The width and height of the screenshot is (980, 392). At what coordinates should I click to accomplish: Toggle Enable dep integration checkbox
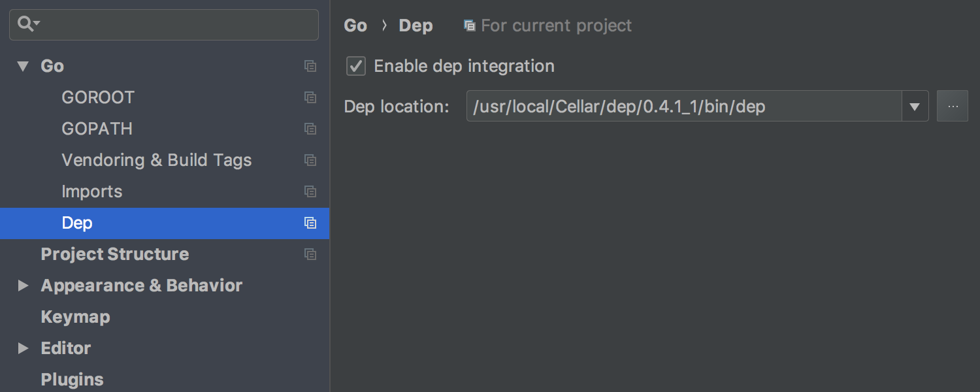coord(356,66)
